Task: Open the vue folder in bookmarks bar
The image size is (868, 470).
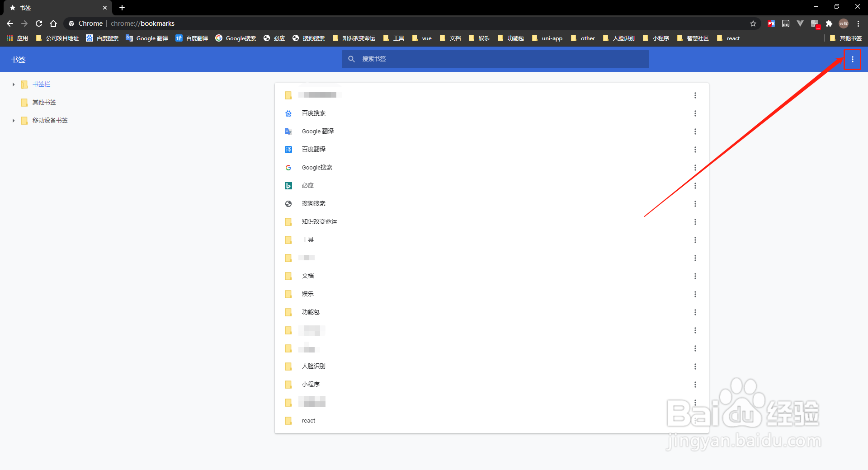Action: point(422,38)
